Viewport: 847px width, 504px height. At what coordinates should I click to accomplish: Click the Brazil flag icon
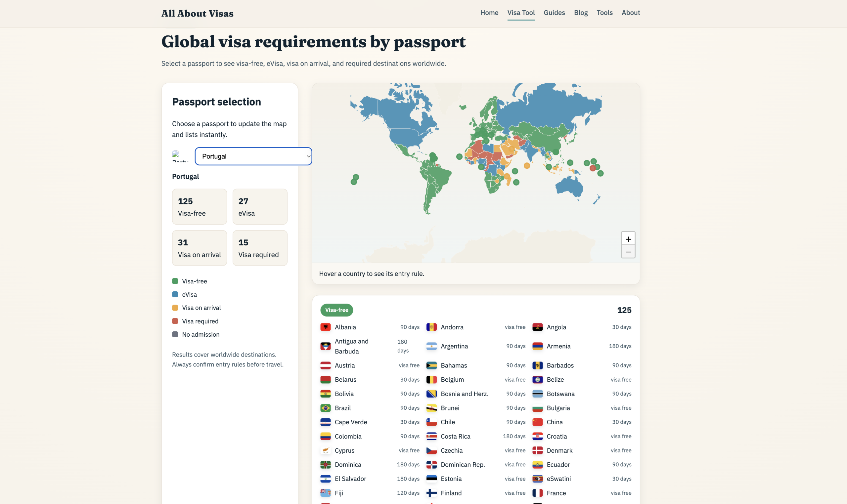(325, 408)
